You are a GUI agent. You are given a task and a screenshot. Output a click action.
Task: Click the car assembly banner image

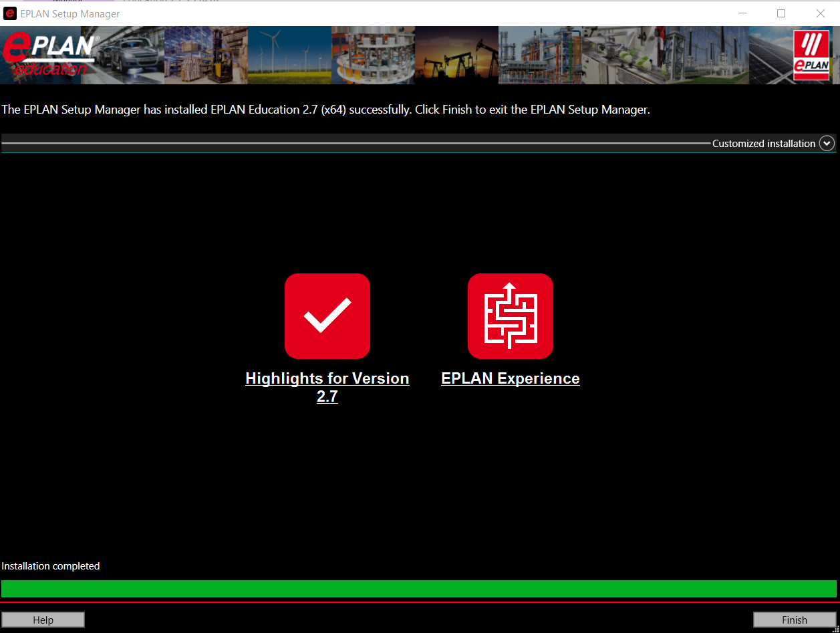tap(122, 55)
